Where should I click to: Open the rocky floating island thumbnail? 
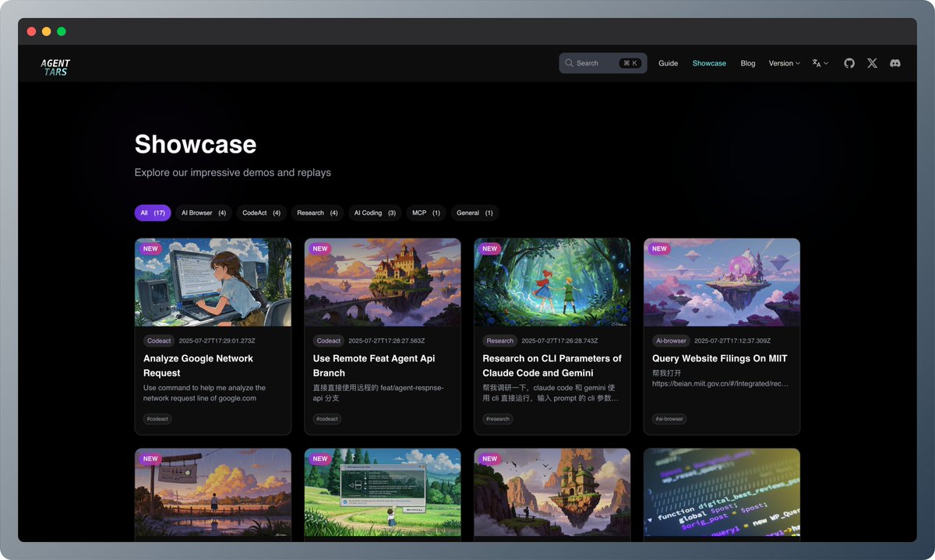(x=552, y=492)
